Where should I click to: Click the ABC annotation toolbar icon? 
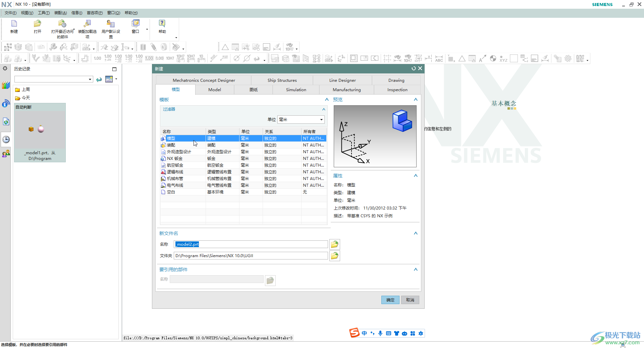pyautogui.click(x=439, y=59)
